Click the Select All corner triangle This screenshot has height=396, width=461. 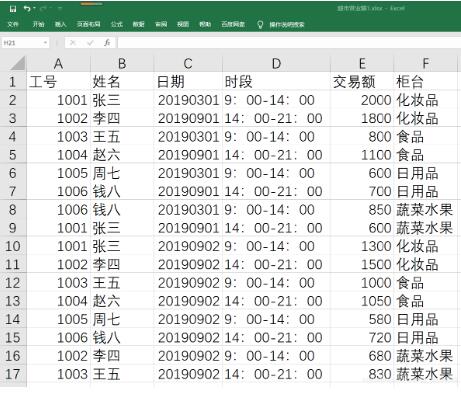17,63
